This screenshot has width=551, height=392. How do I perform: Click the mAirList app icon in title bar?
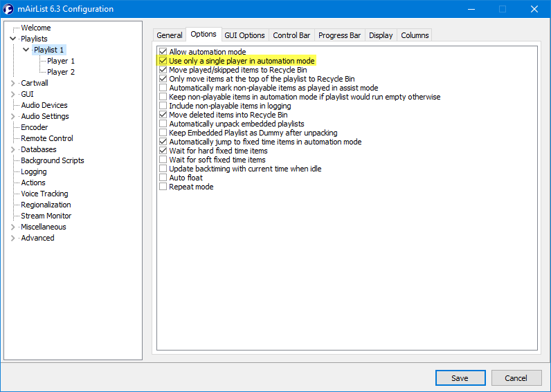pos(8,9)
